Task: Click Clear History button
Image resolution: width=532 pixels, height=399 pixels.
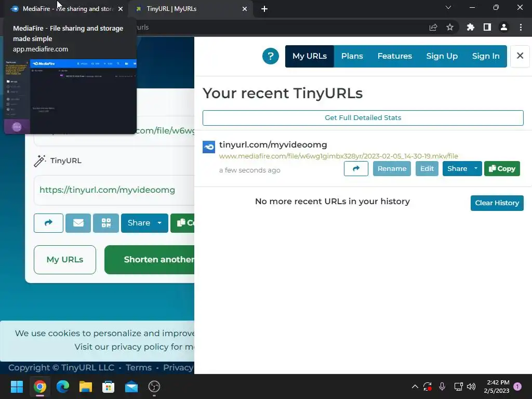Action: point(497,203)
